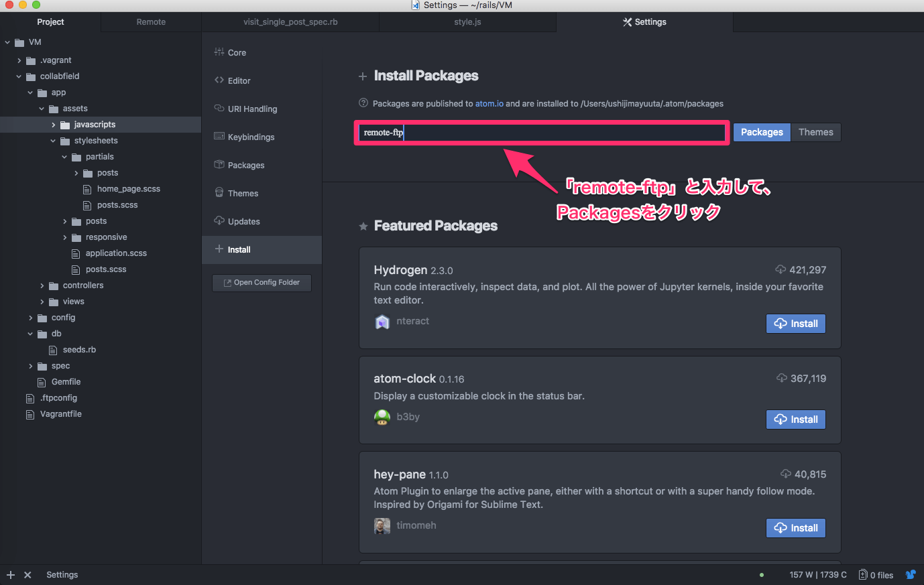Collapse the assets folder
The height and width of the screenshot is (585, 924).
(42, 109)
